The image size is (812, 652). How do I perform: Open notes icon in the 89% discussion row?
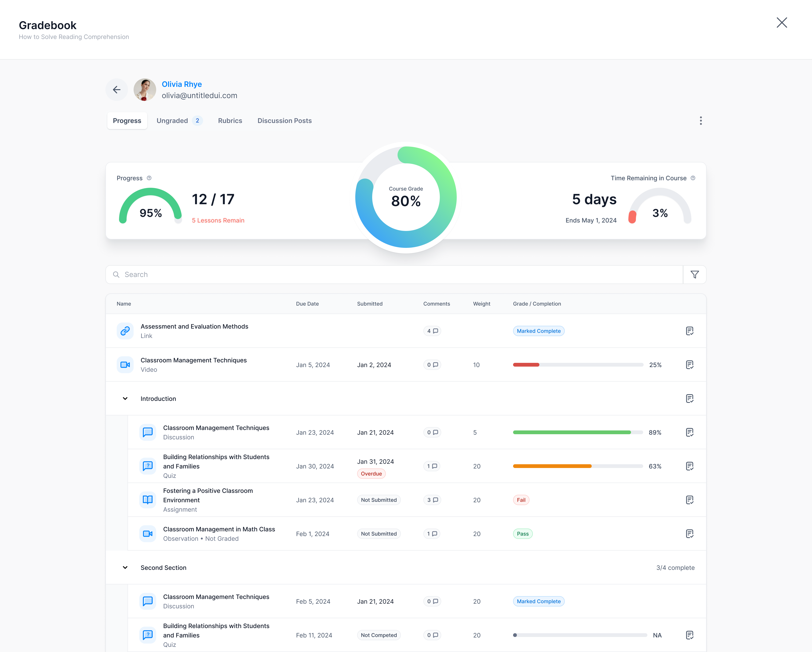[690, 432]
